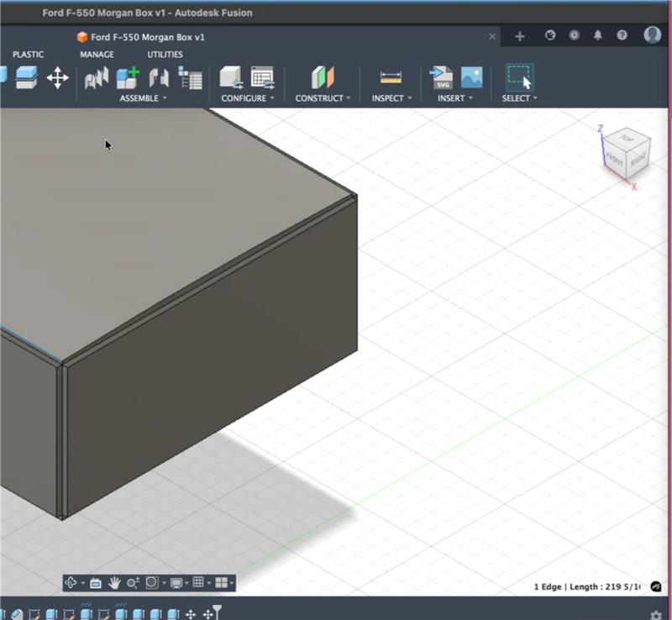Select the Measure ruler icon
This screenshot has height=620, width=672.
click(391, 78)
